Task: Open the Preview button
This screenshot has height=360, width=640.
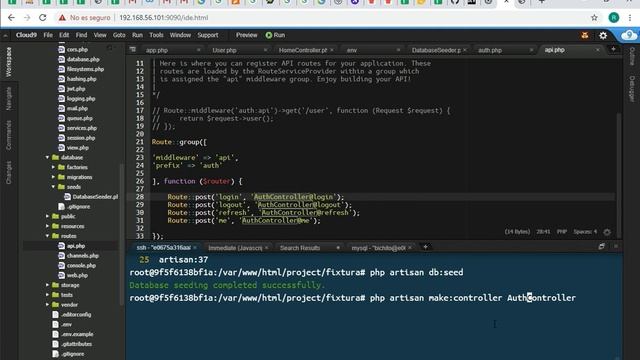Action: tap(247, 35)
